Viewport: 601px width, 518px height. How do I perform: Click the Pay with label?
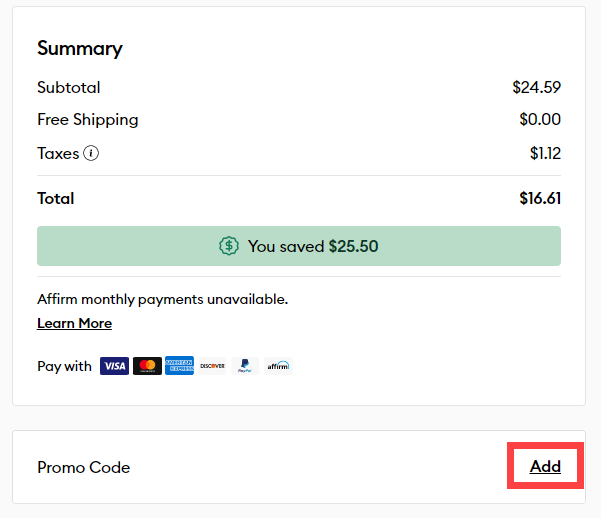pyautogui.click(x=64, y=366)
